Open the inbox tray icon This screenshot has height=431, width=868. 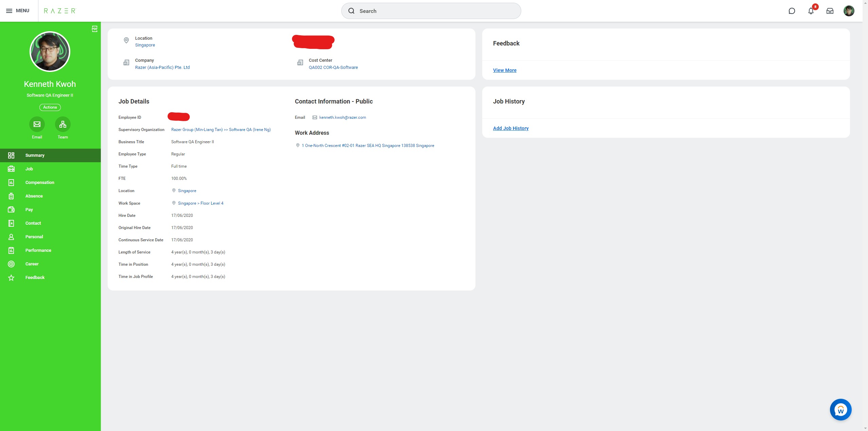tap(830, 11)
